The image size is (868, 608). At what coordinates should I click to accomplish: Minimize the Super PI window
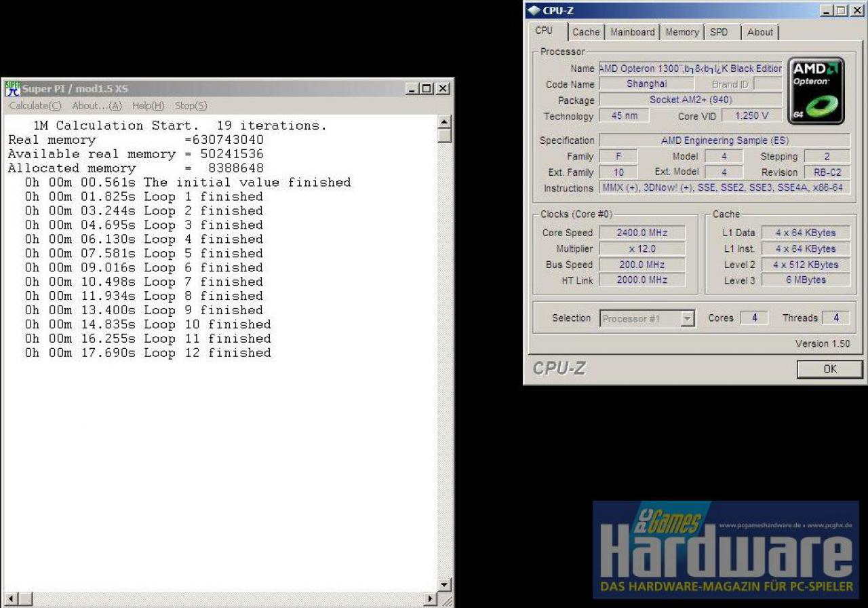tap(412, 89)
